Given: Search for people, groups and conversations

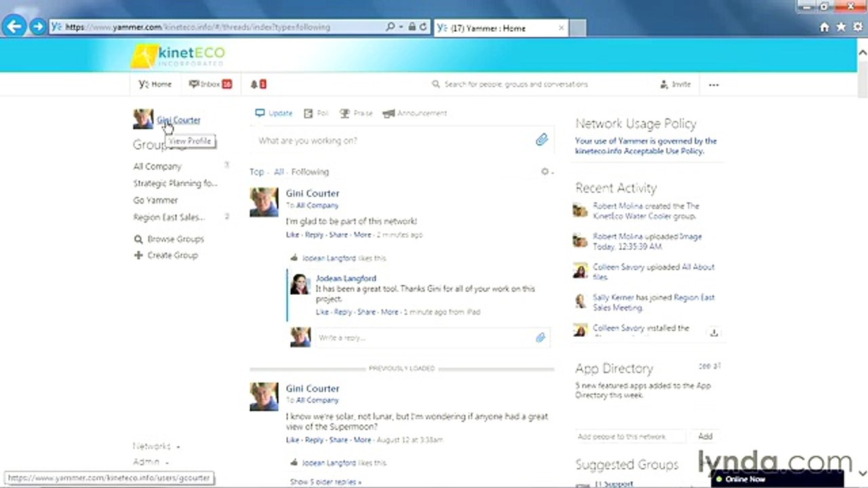Looking at the screenshot, I should pyautogui.click(x=515, y=84).
